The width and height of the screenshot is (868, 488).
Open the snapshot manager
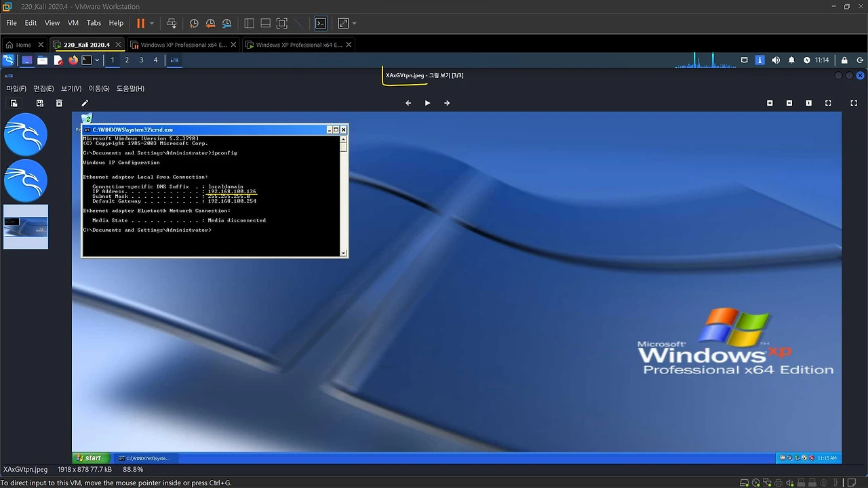pyautogui.click(x=226, y=23)
